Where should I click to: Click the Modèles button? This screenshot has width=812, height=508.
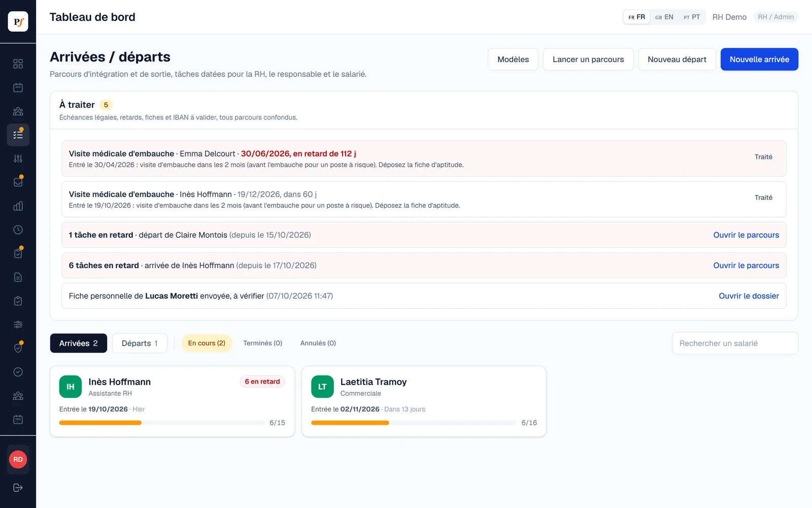(513, 59)
